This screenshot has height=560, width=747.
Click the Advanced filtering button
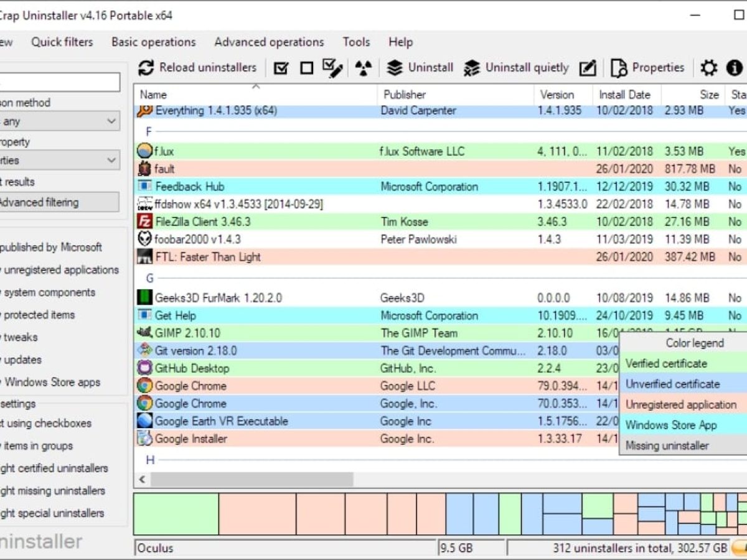[58, 202]
